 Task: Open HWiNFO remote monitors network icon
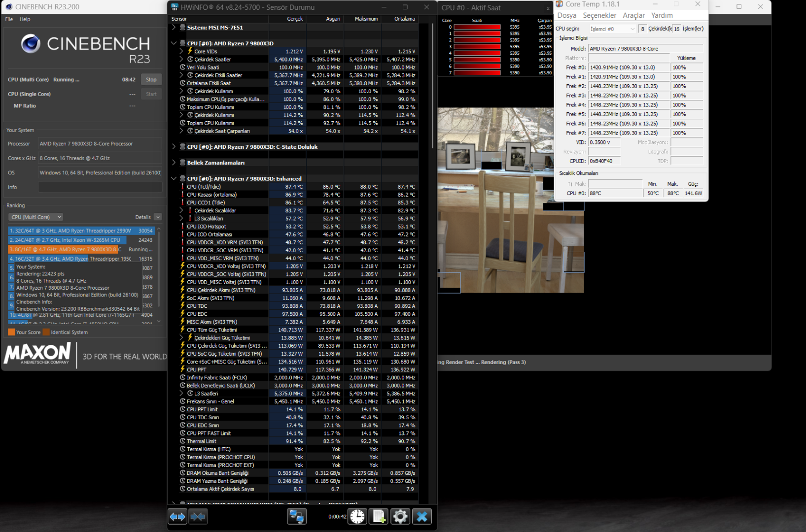(x=297, y=516)
